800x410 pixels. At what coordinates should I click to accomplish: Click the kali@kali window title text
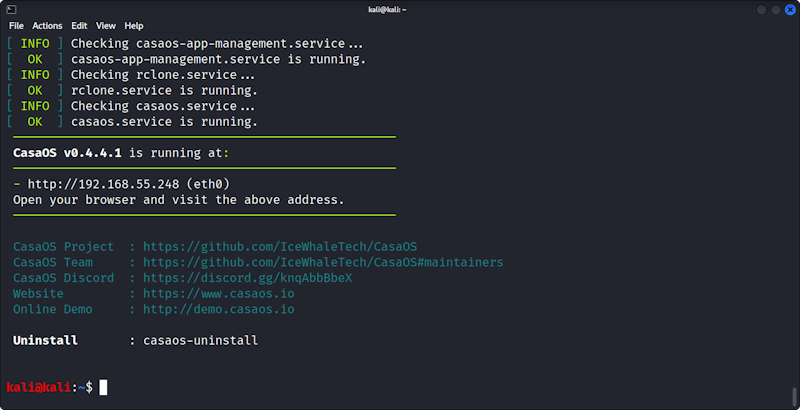[x=400, y=9]
